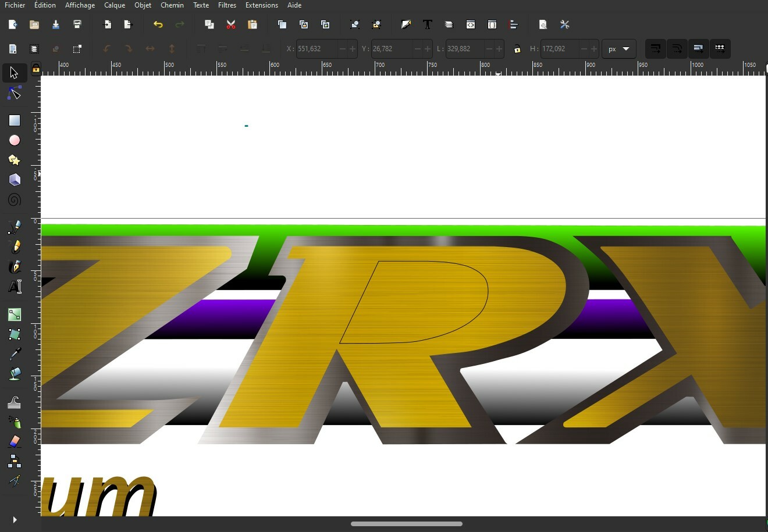
Task: Select the Rectangle tool
Action: (x=15, y=120)
